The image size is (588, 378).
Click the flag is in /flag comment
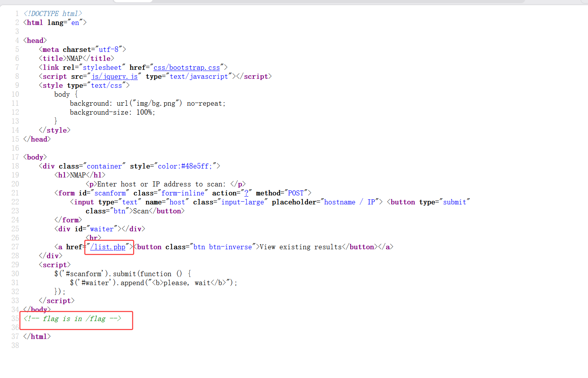tap(73, 319)
